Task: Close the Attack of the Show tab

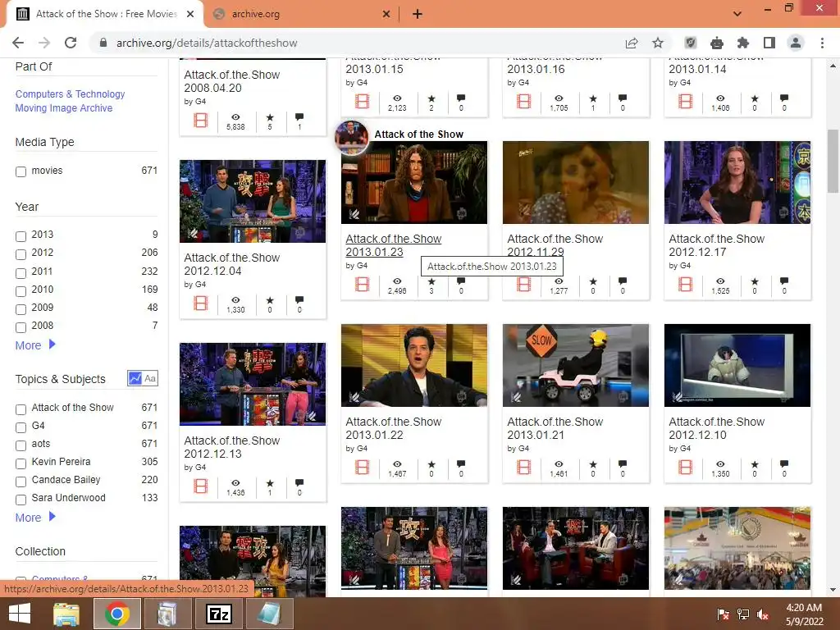Action: coord(190,15)
